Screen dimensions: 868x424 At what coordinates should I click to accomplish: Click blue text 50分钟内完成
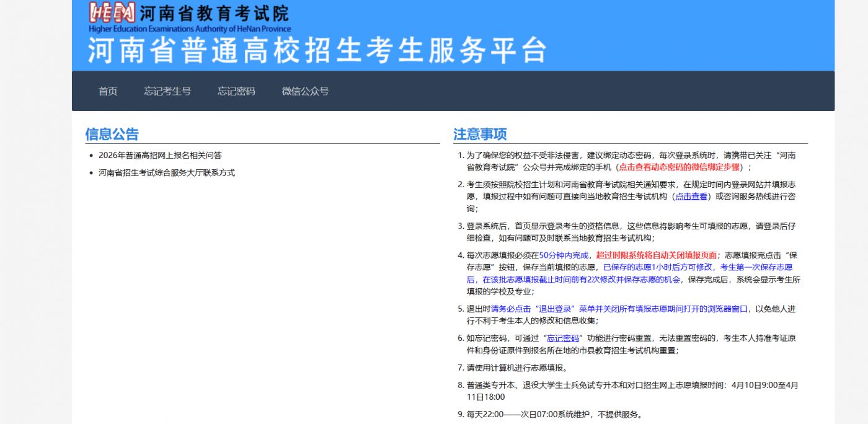[x=564, y=255]
